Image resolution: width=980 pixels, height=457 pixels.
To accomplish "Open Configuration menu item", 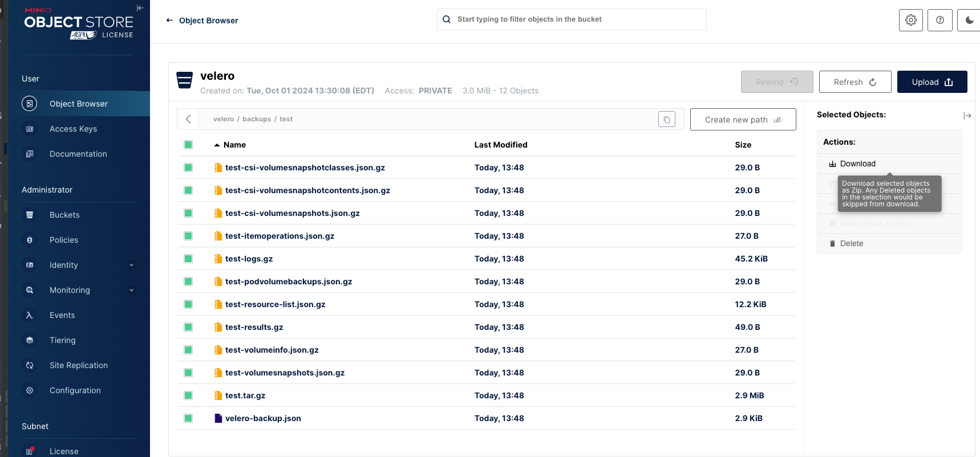I will point(79,390).
